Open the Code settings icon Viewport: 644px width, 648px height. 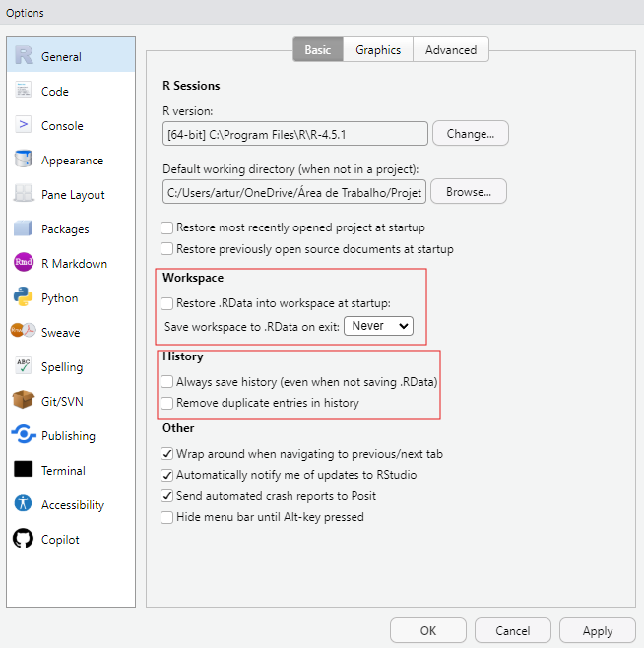click(x=24, y=92)
